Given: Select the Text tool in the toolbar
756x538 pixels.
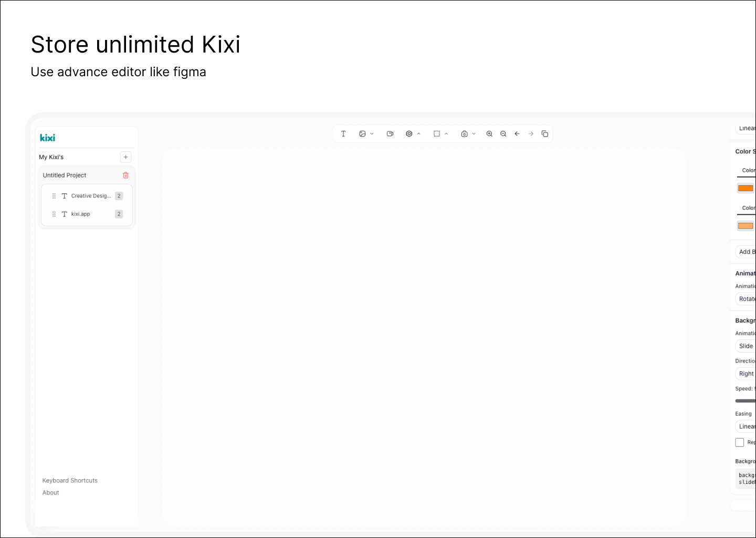Looking at the screenshot, I should coord(343,133).
